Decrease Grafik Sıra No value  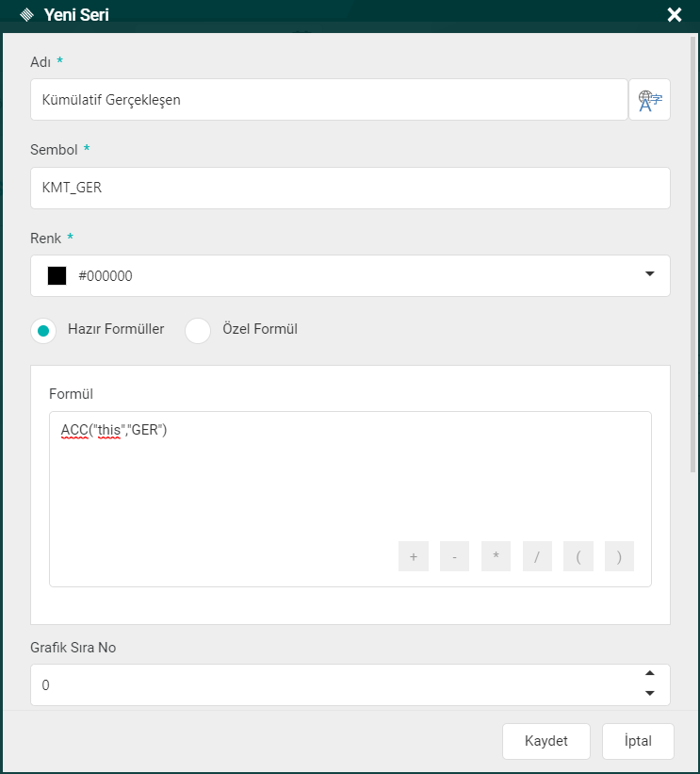(649, 694)
